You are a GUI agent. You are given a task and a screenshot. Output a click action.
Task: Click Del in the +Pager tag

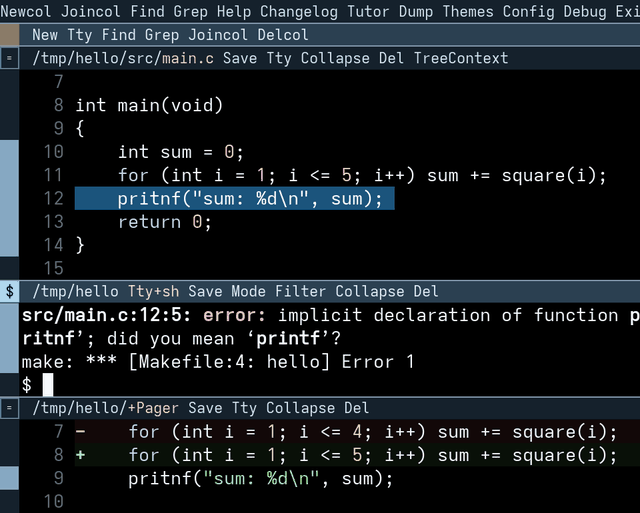[x=357, y=408]
